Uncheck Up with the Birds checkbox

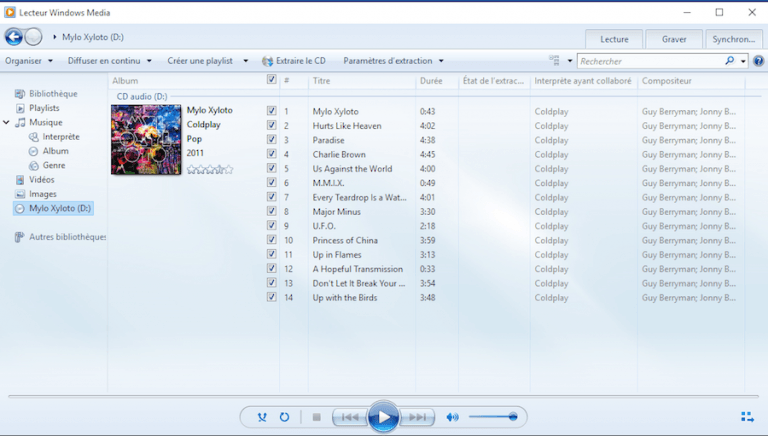(x=271, y=297)
